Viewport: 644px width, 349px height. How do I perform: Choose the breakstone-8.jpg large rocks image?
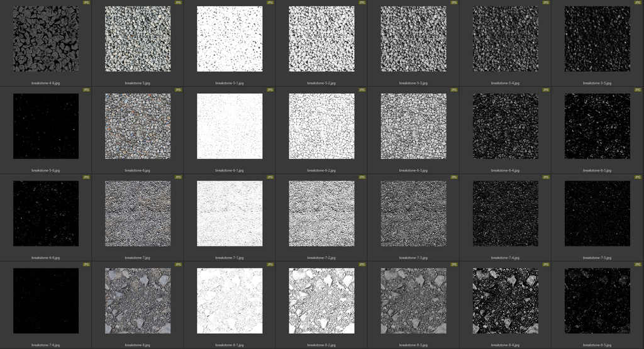[x=138, y=301]
